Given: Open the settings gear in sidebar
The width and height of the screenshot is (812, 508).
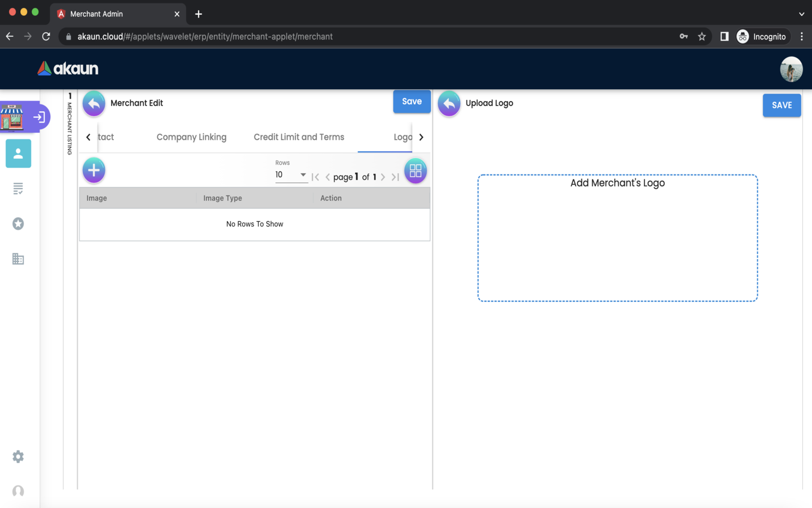Looking at the screenshot, I should 18,457.
